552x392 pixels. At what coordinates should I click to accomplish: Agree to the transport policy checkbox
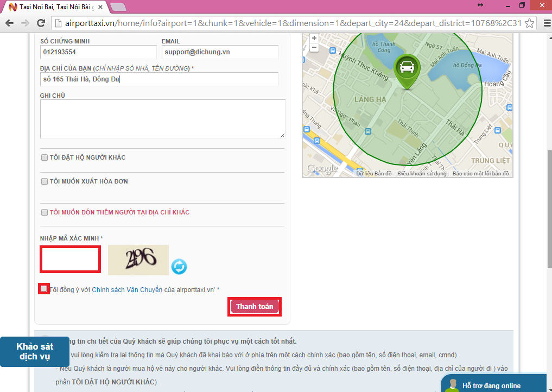point(44,289)
